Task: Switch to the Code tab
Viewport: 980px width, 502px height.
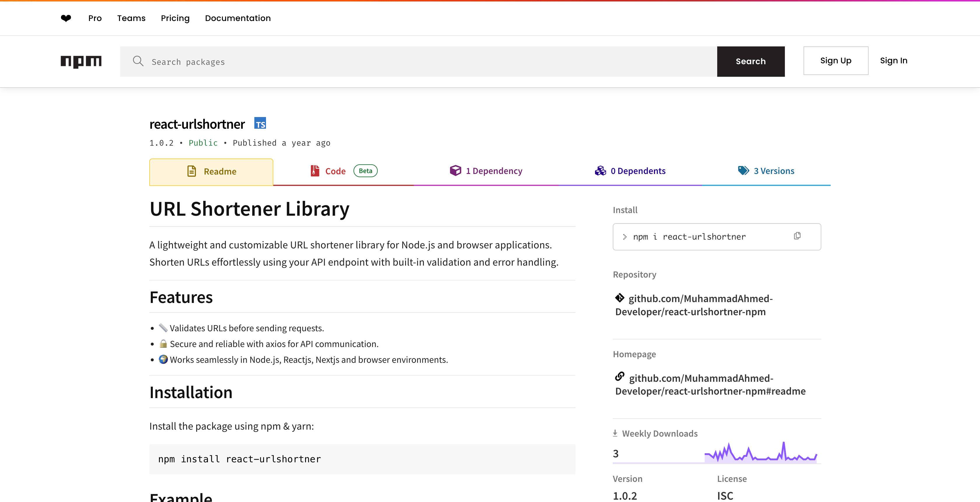Action: [x=335, y=171]
